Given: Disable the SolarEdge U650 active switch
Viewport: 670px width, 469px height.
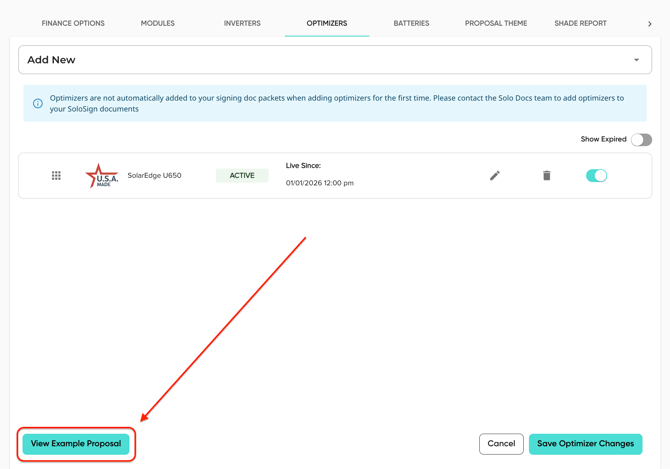Looking at the screenshot, I should [x=597, y=176].
